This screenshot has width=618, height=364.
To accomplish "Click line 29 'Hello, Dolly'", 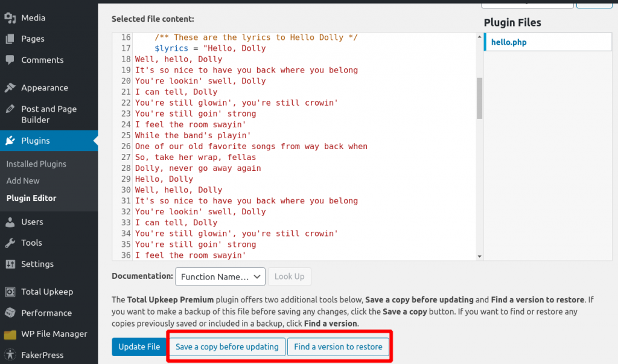I will (x=164, y=179).
